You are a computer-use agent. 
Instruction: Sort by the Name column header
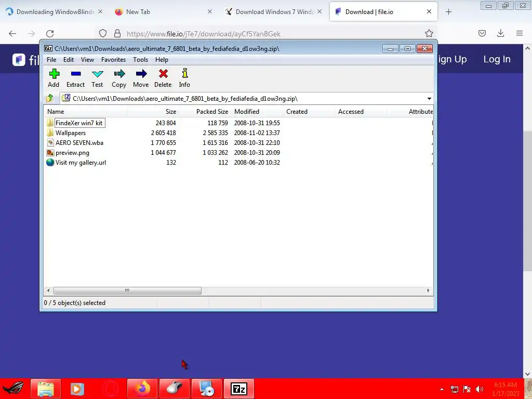pos(86,112)
